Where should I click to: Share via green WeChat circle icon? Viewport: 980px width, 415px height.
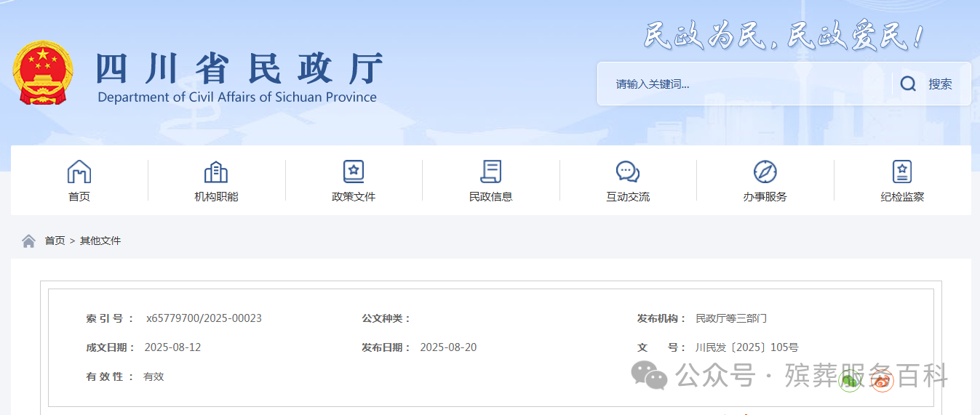click(x=849, y=380)
